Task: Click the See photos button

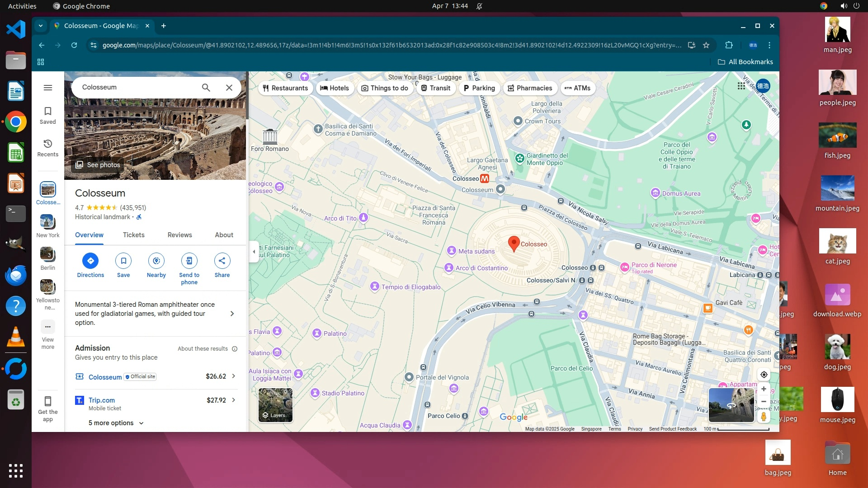Action: pos(98,165)
